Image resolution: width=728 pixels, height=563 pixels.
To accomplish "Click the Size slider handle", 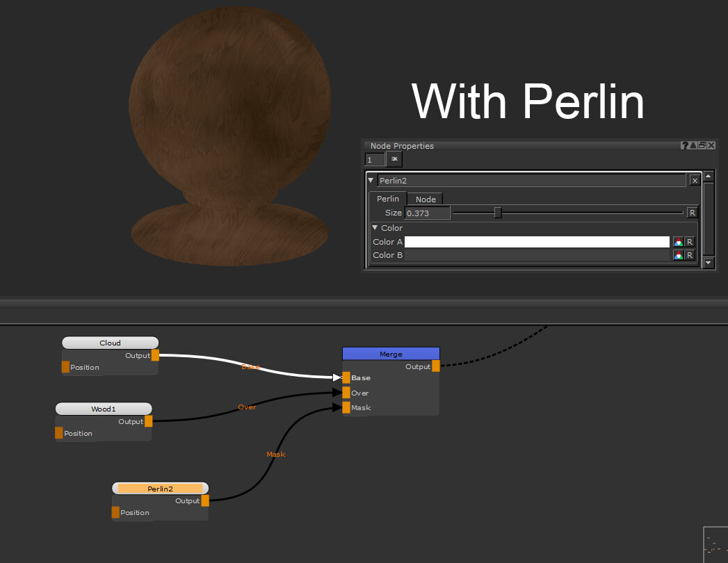I will (x=498, y=213).
